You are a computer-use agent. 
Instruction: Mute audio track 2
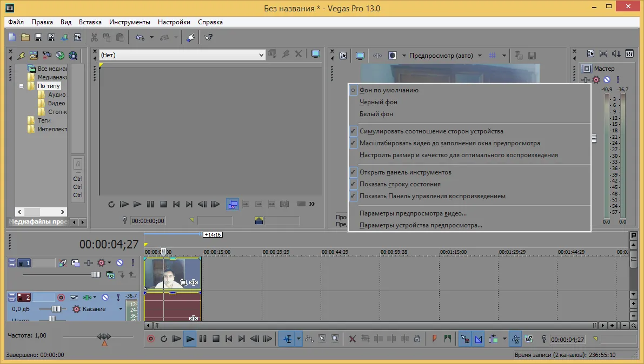coord(105,297)
